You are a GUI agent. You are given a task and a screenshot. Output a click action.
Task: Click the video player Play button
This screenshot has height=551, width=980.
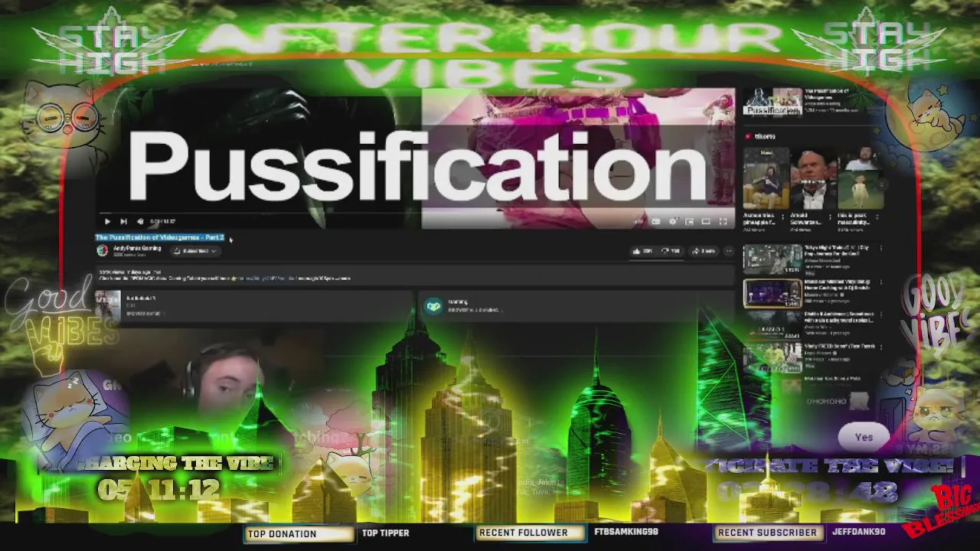point(107,222)
